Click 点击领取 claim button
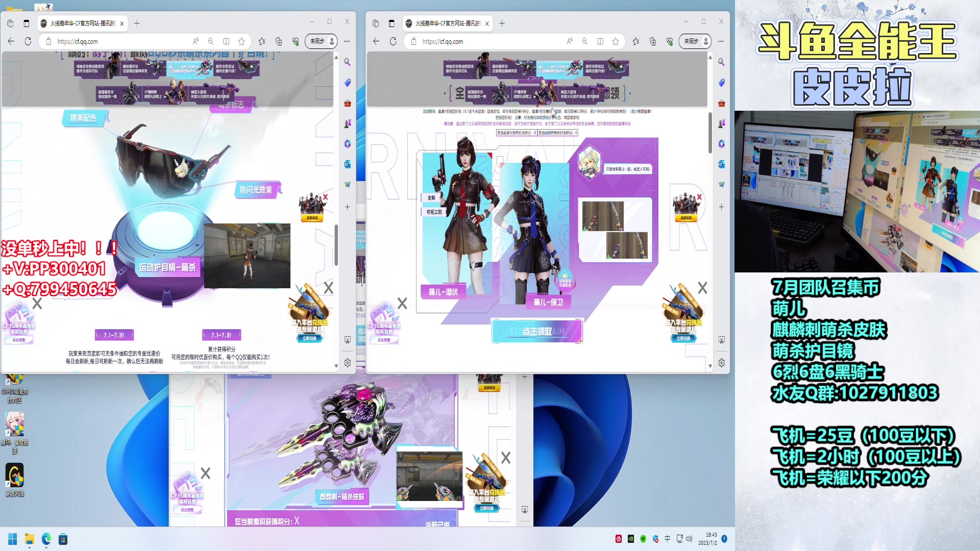The height and width of the screenshot is (551, 980). tap(537, 332)
